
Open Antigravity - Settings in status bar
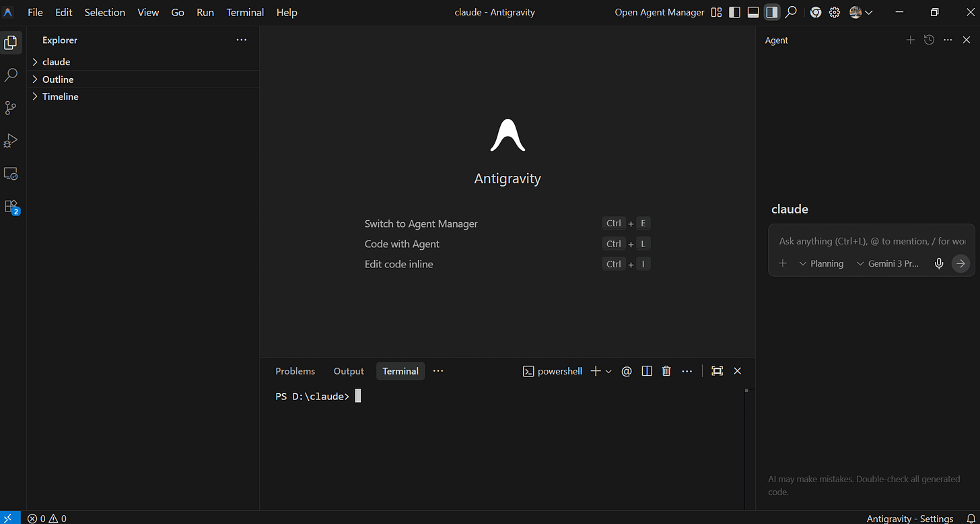(910, 519)
